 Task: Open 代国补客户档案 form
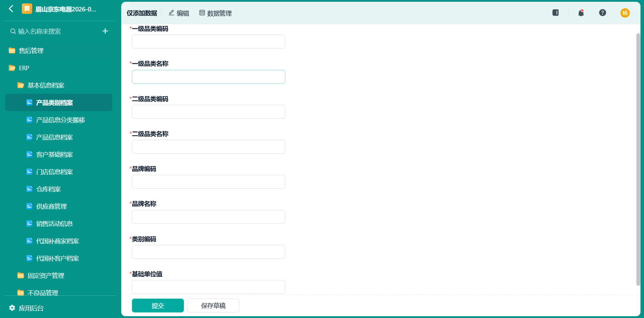[59, 258]
